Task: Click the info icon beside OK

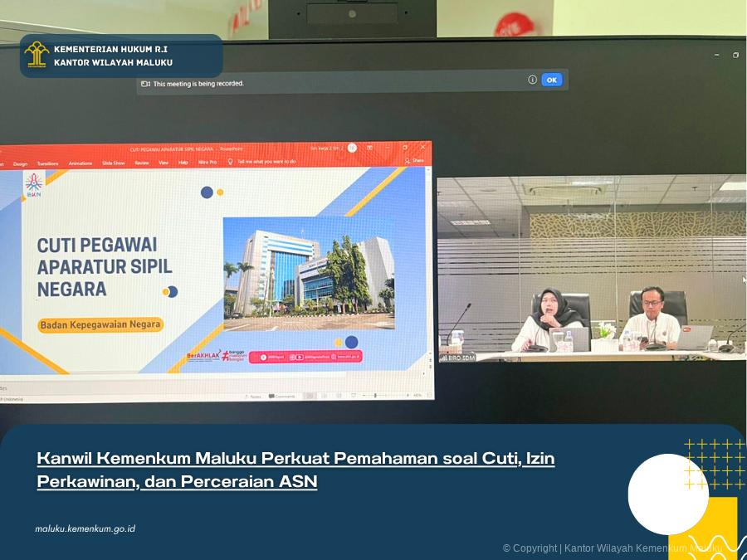Action: pyautogui.click(x=532, y=80)
